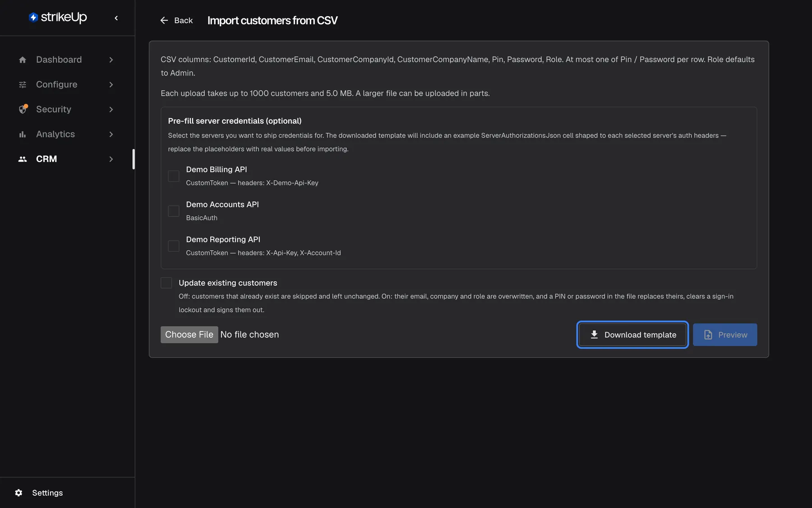Check the Demo Accounts API checkbox

click(174, 211)
